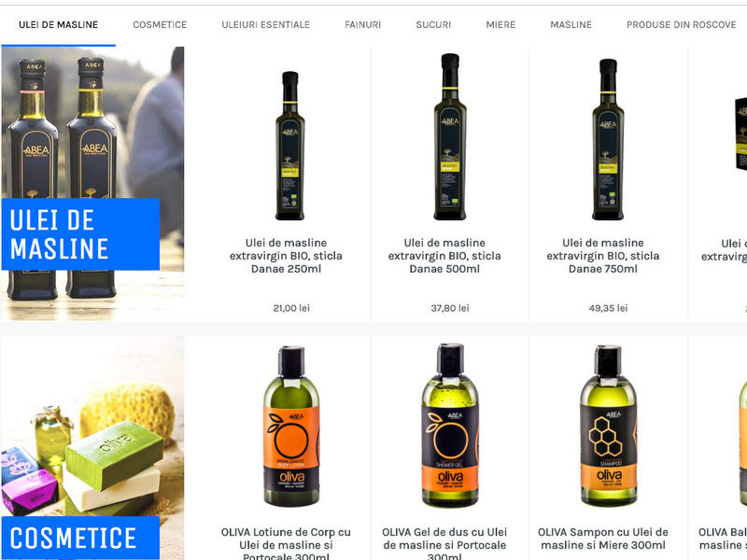Go to the FAINURI tab

click(362, 25)
